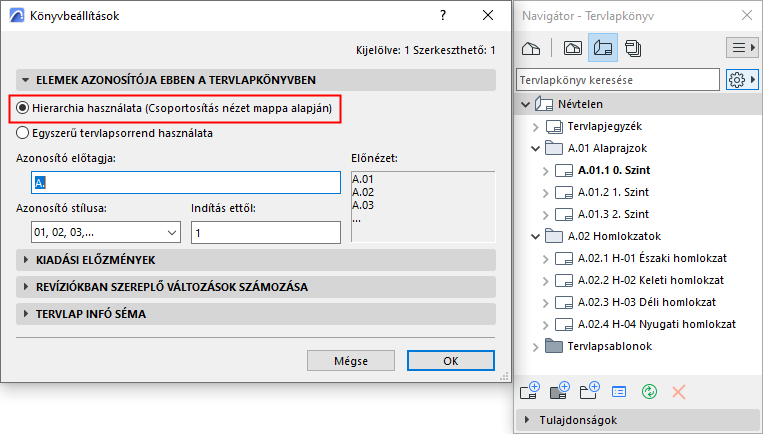Click the new master layout icon

[x=560, y=391]
